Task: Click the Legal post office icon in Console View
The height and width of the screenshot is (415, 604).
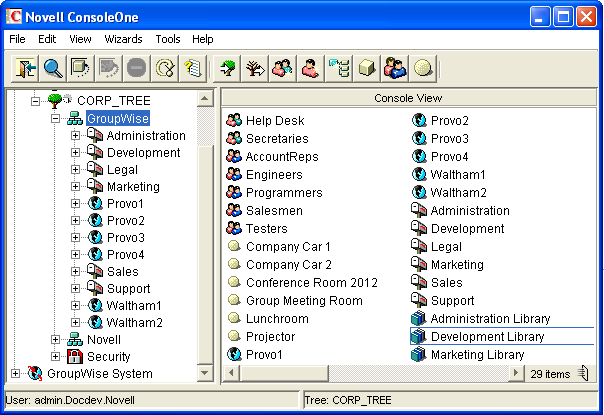Action: [419, 246]
